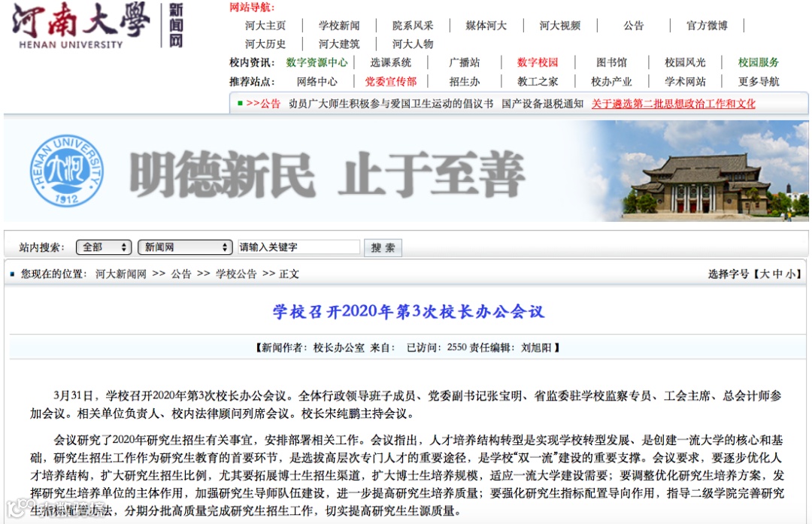Viewport: 812px width, 524px height.
Task: Open 教工之家 recommended site link
Action: coord(538,81)
